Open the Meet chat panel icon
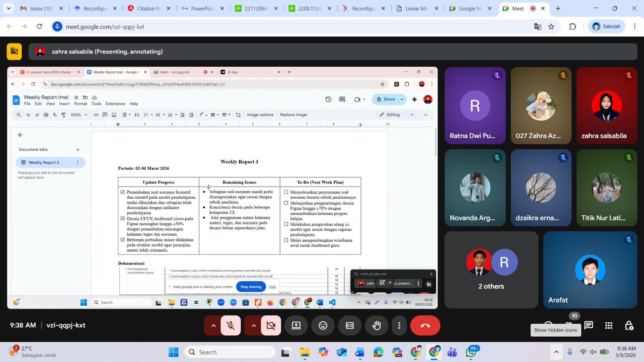This screenshot has height=362, width=644. click(588, 325)
